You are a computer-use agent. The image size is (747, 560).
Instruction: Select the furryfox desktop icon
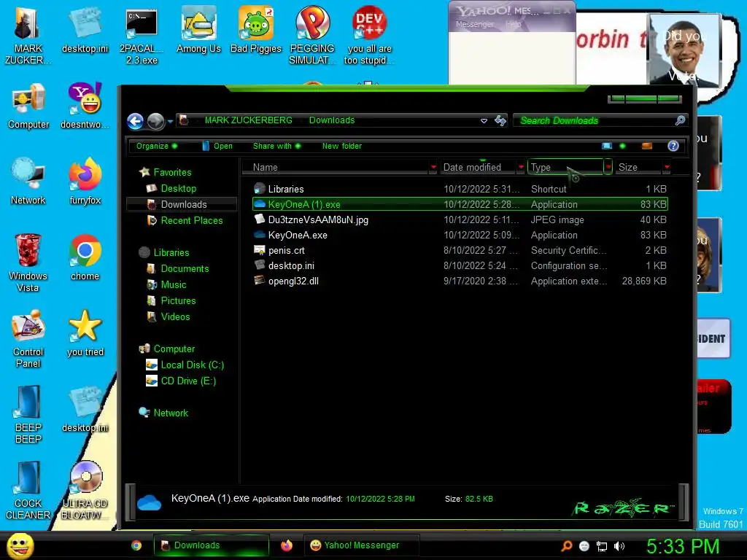click(85, 182)
